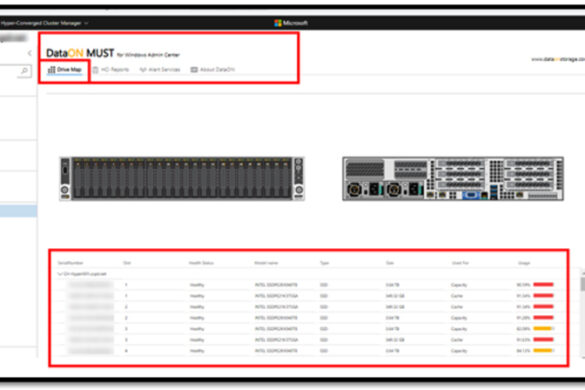Sort by the Used For column header
The width and height of the screenshot is (585, 390).
460,263
